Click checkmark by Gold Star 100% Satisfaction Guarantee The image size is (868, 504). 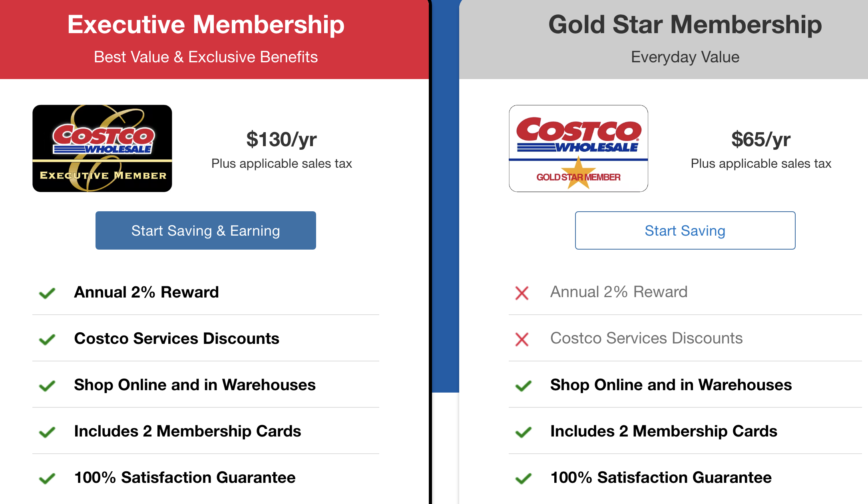523,478
